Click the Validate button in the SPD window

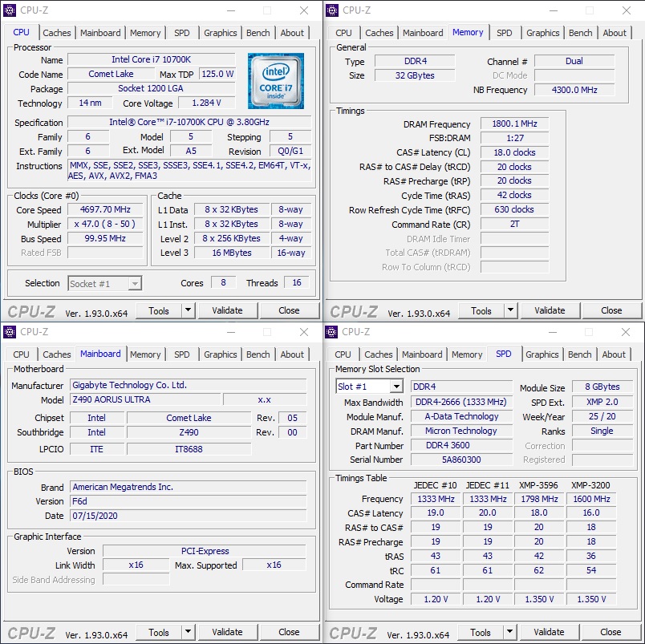point(549,632)
